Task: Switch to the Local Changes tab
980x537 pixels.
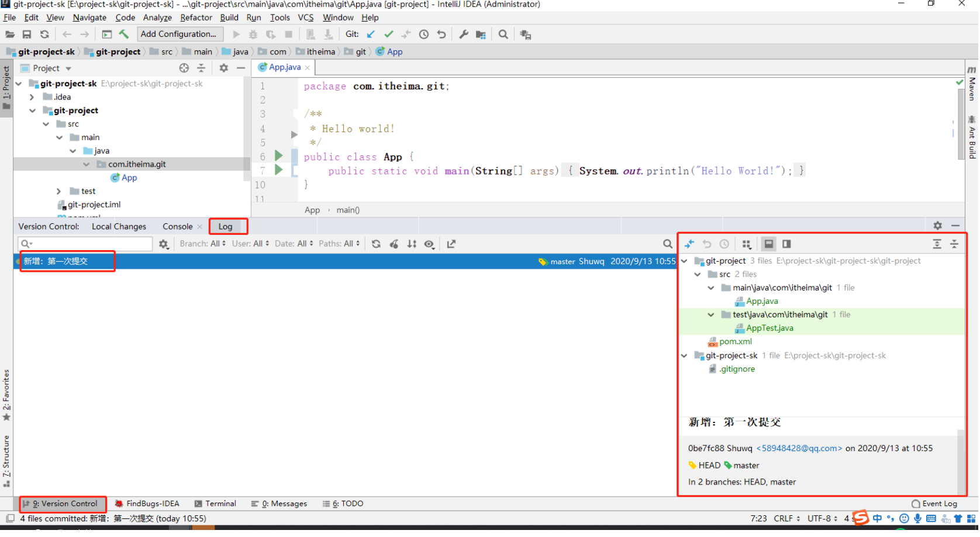Action: pos(119,227)
